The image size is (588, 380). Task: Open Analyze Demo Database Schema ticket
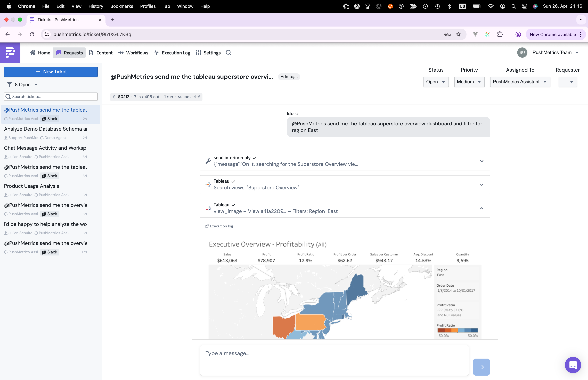pyautogui.click(x=51, y=133)
